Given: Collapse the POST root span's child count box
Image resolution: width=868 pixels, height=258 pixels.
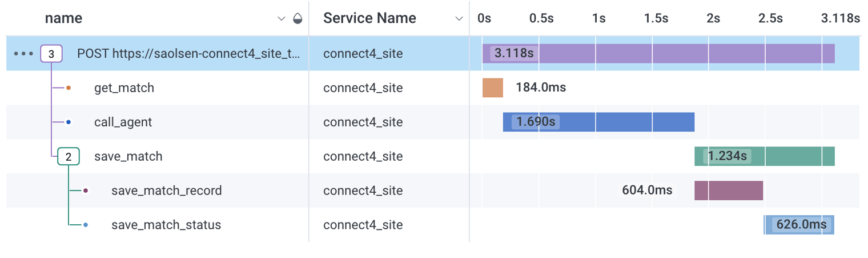Looking at the screenshot, I should point(51,54).
